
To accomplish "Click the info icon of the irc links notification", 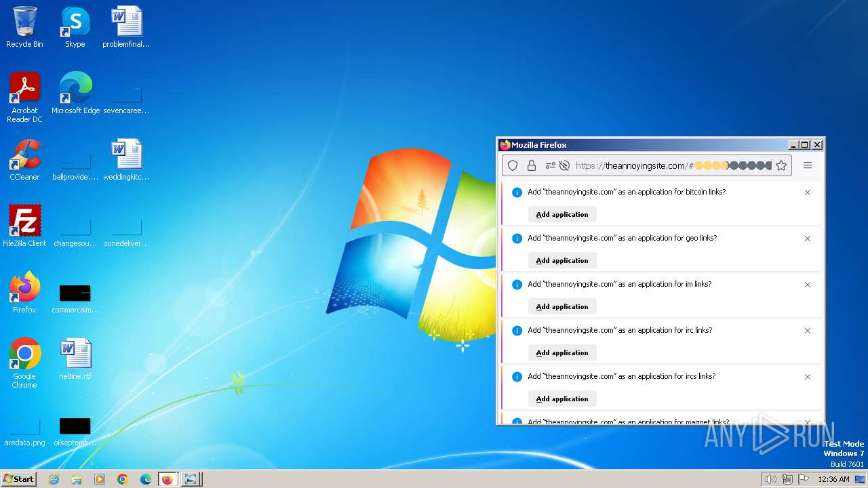I will [517, 331].
